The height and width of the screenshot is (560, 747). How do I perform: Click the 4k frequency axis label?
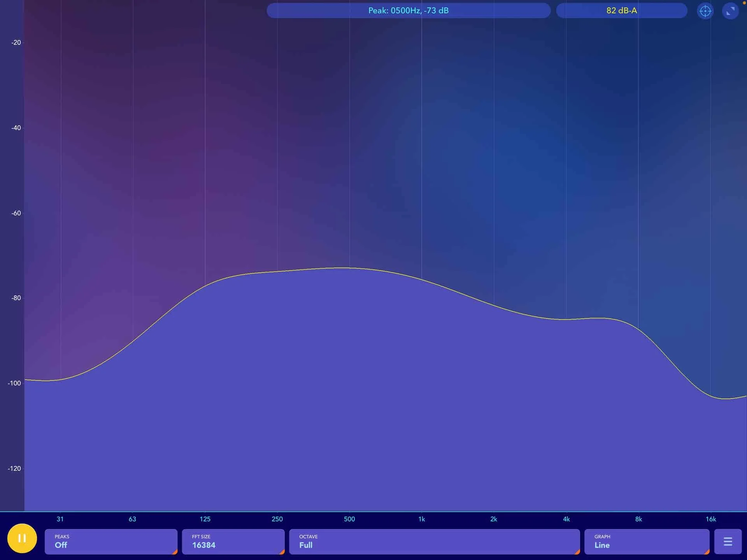click(x=566, y=519)
